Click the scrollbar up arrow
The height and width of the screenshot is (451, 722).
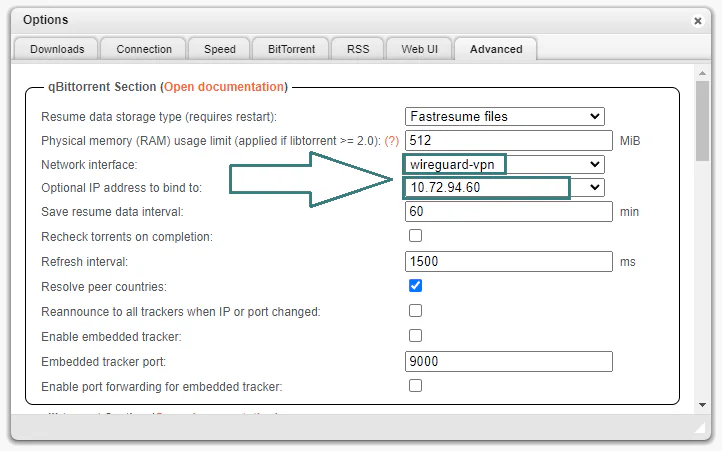pos(702,73)
